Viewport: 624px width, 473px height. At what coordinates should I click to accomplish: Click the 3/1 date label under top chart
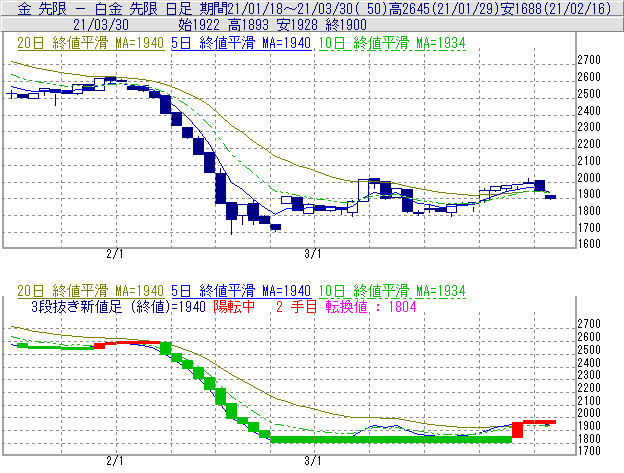click(313, 254)
